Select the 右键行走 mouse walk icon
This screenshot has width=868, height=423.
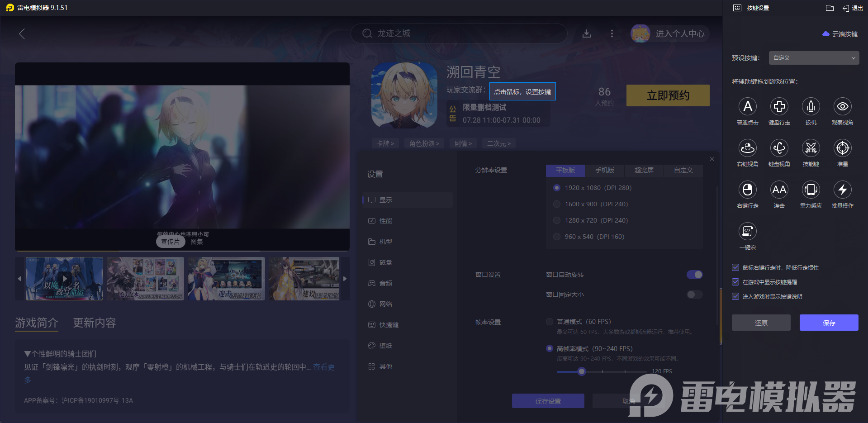click(x=747, y=190)
